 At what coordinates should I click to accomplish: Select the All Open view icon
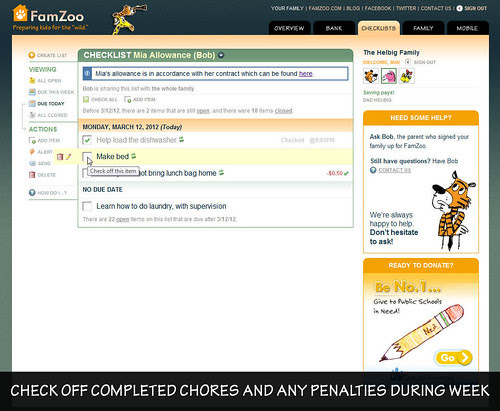[x=32, y=80]
